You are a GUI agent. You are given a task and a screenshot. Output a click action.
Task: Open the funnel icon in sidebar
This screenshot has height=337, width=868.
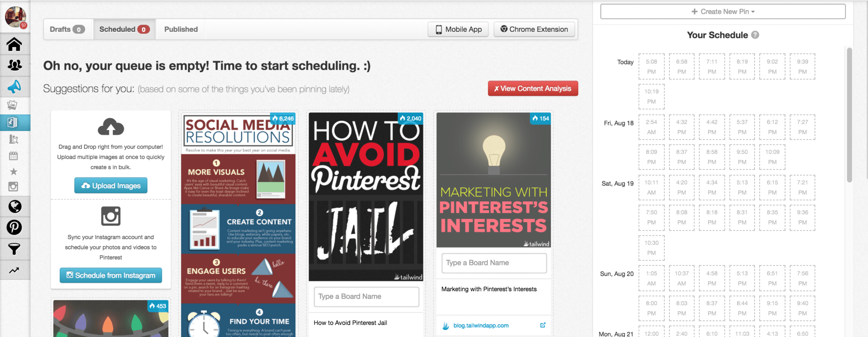click(14, 249)
